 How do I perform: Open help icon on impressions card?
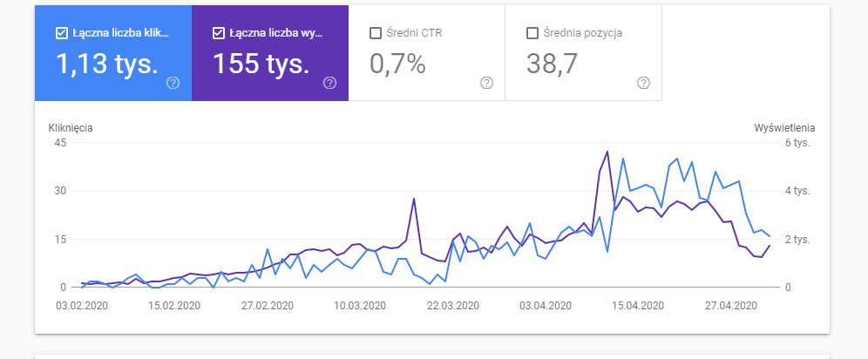pyautogui.click(x=329, y=83)
